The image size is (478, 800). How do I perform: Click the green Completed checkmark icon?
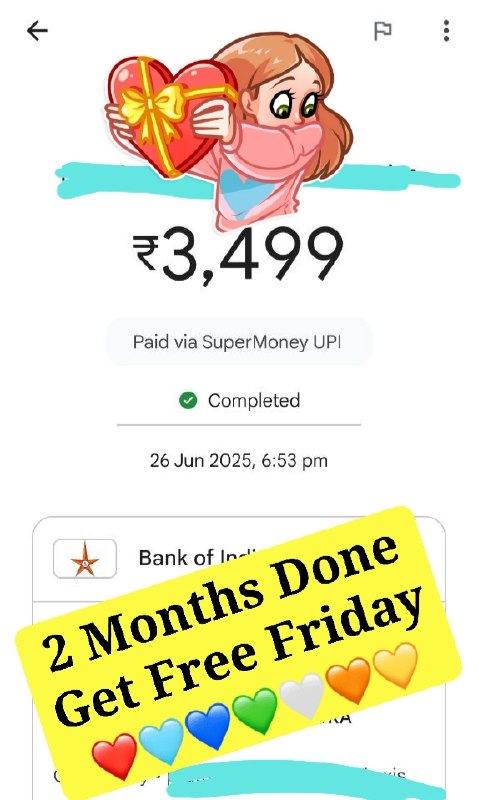(x=188, y=401)
